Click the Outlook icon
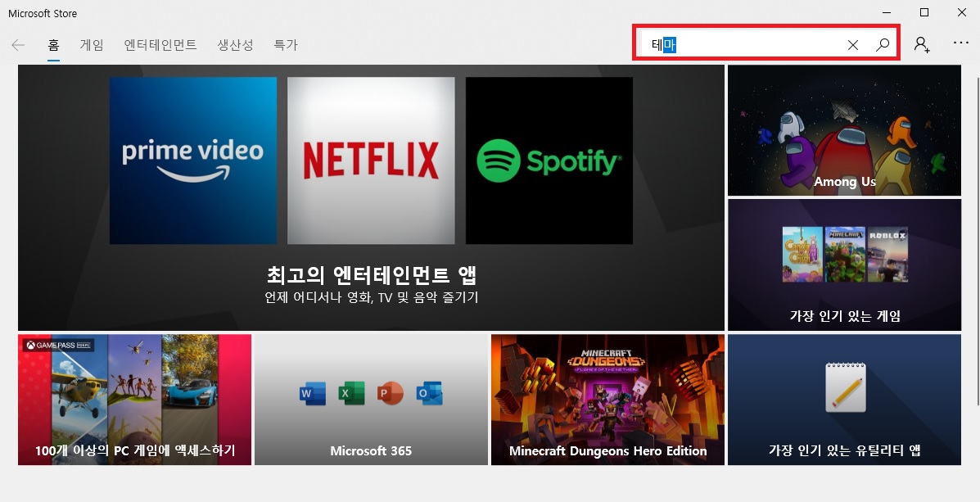This screenshot has height=502, width=980. (x=429, y=394)
